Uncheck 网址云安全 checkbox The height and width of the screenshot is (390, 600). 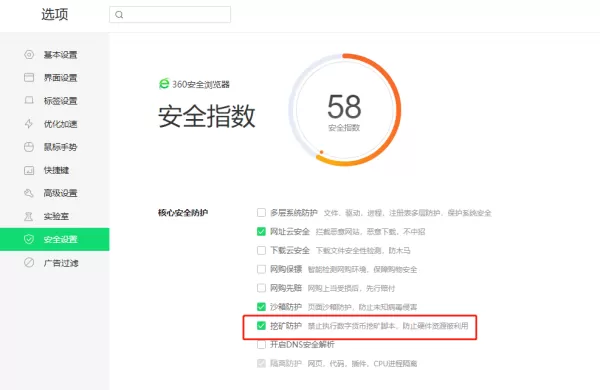click(261, 231)
